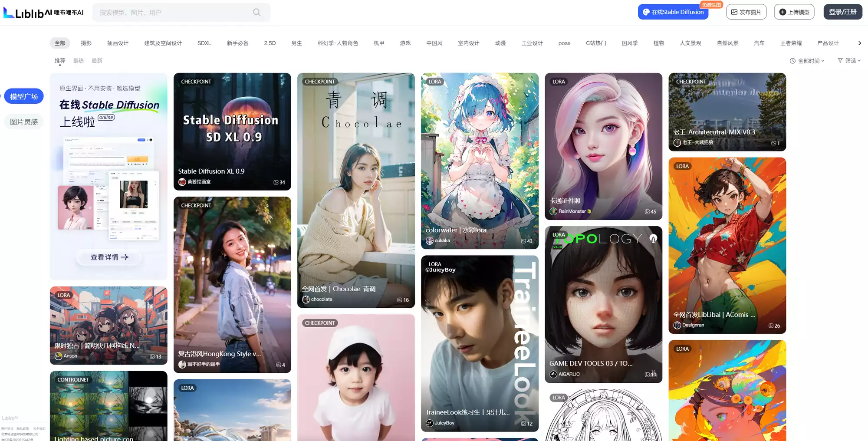Open the ACornis LoRA card by Designran
The image size is (868, 441).
[727, 245]
